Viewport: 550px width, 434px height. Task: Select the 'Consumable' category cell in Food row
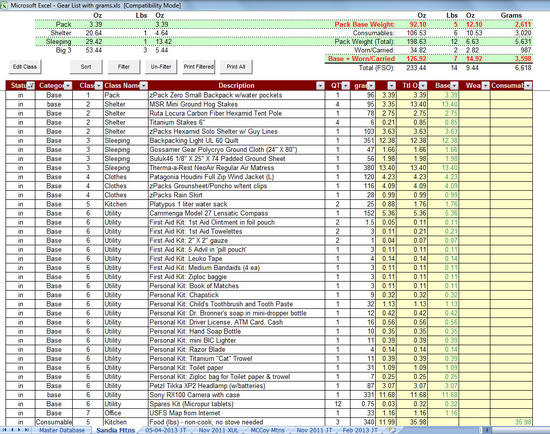pyautogui.click(x=54, y=422)
